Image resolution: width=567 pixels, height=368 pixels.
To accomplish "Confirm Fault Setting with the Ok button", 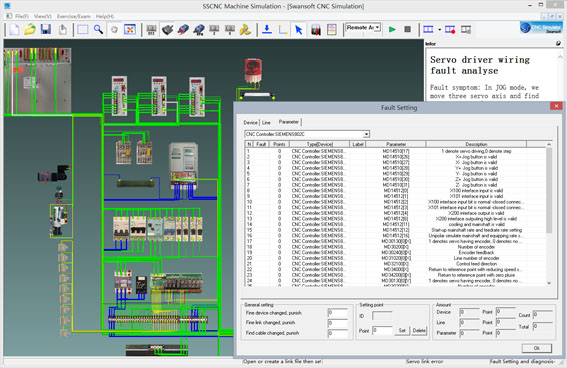I will pyautogui.click(x=537, y=348).
